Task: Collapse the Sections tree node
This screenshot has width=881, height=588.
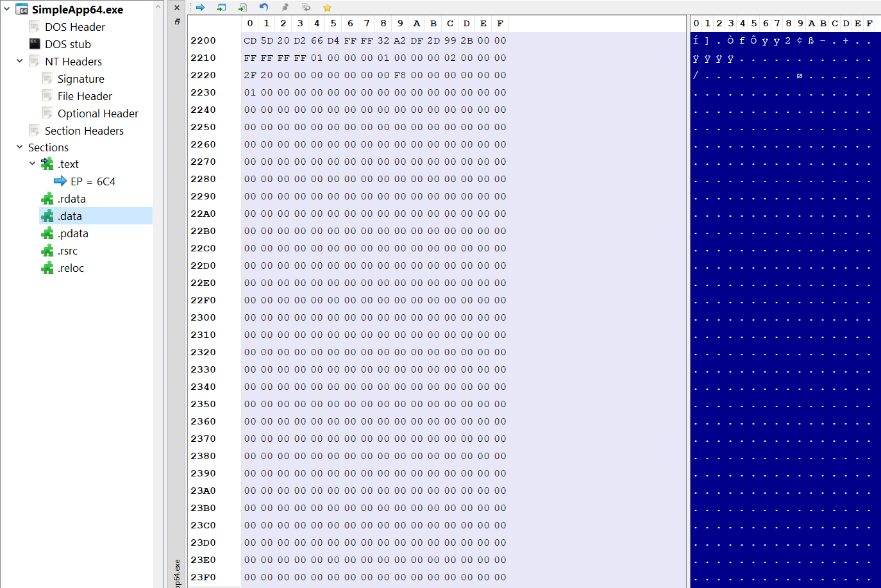Action: click(19, 147)
